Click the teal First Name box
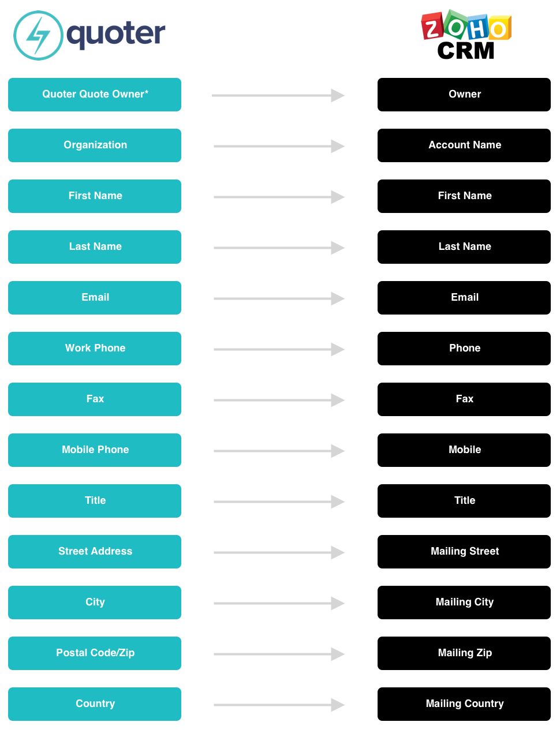Viewport: 560px width, 737px height. 95,196
